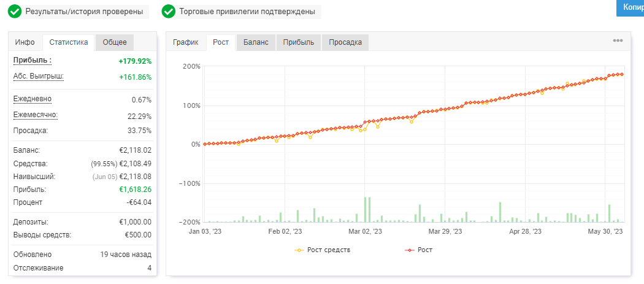Open the Прибыль chart tab
Viewport: 644px width, 284px height.
[299, 42]
